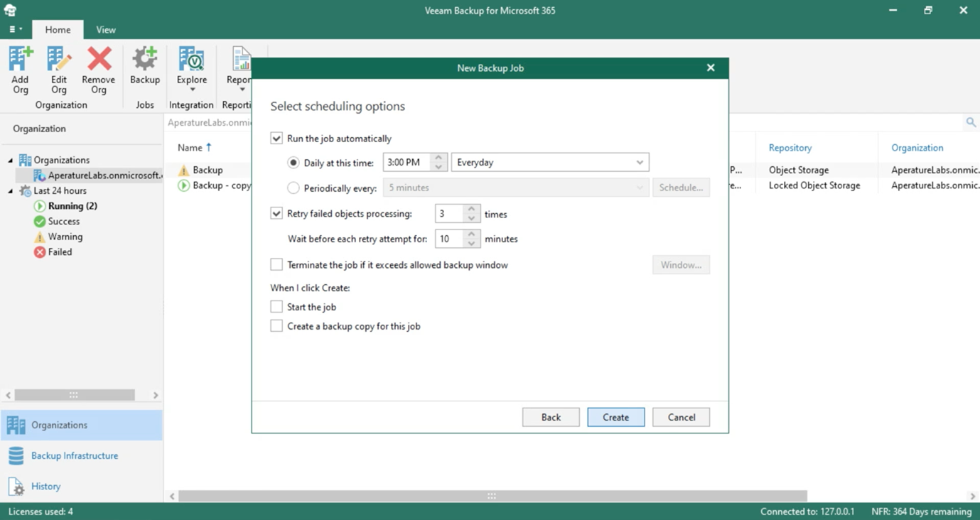
Task: Click the Locked Object Storage cell
Action: [x=814, y=185]
